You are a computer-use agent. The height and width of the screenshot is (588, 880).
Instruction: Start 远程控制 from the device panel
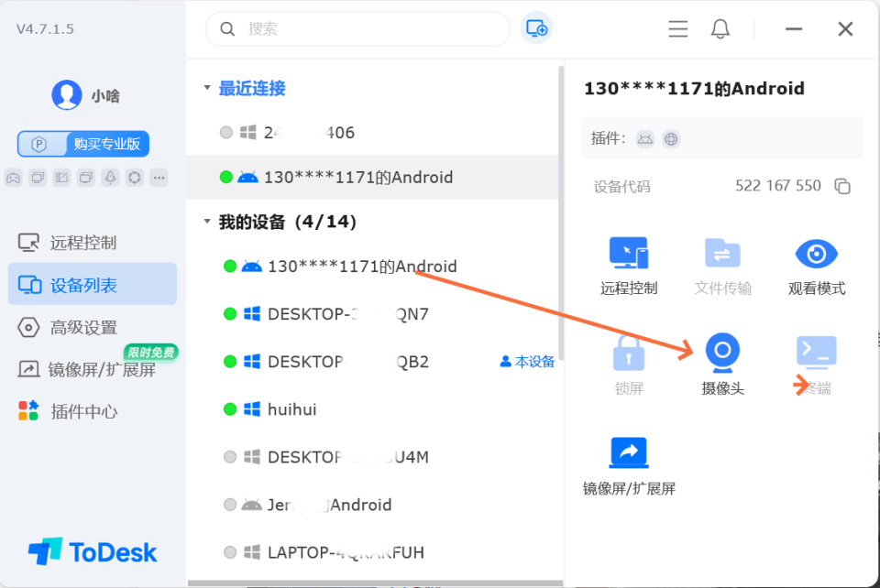click(629, 267)
